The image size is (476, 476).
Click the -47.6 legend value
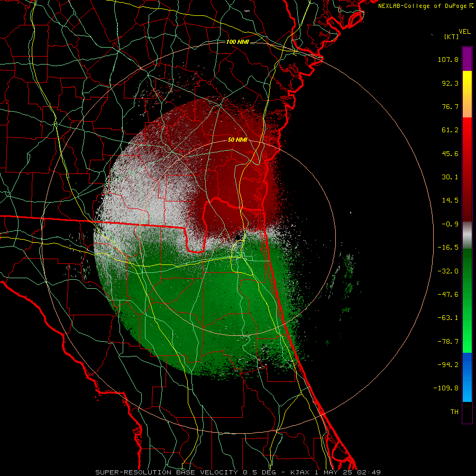(448, 295)
